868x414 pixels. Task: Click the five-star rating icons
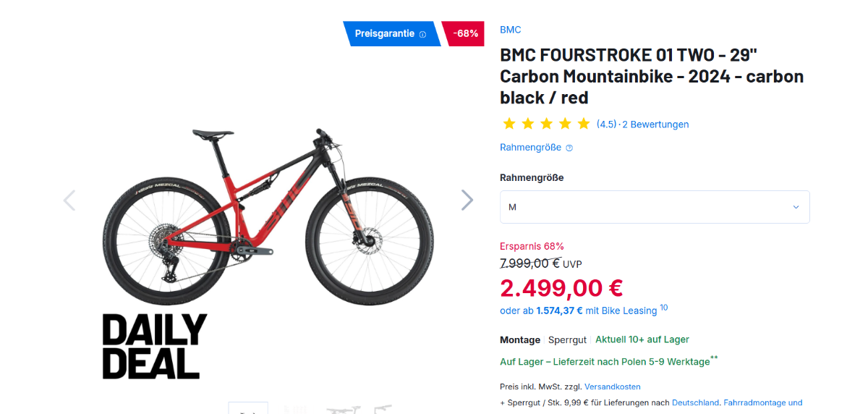point(546,124)
